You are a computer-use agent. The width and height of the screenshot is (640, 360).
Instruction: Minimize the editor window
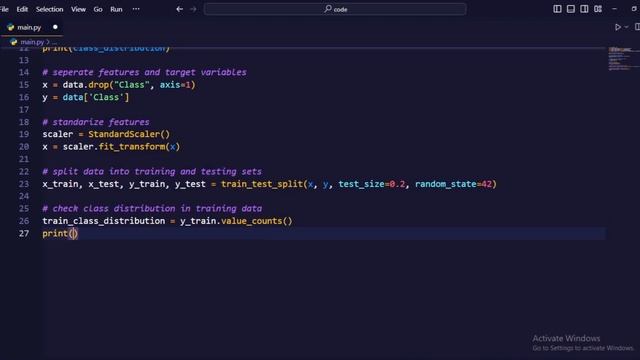click(x=614, y=9)
